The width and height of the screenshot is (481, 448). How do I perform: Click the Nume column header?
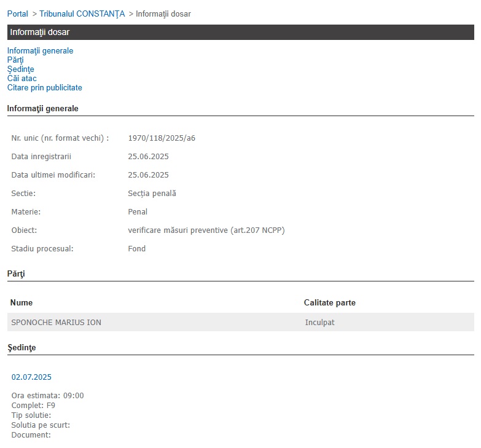coord(22,302)
